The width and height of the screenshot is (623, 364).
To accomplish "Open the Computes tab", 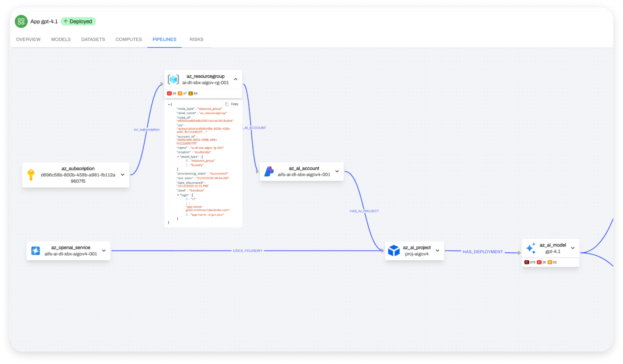I will [x=129, y=39].
